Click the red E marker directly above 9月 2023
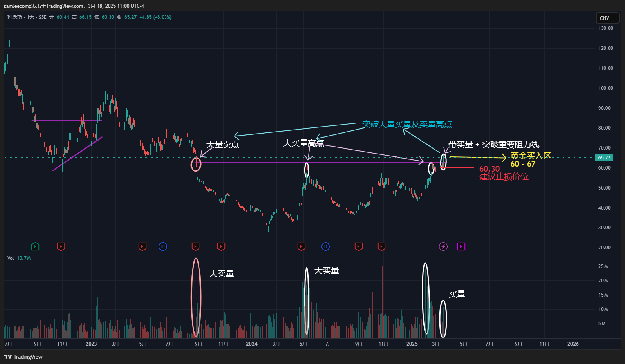Viewport: 625px width, 364px height. pyautogui.click(x=195, y=246)
